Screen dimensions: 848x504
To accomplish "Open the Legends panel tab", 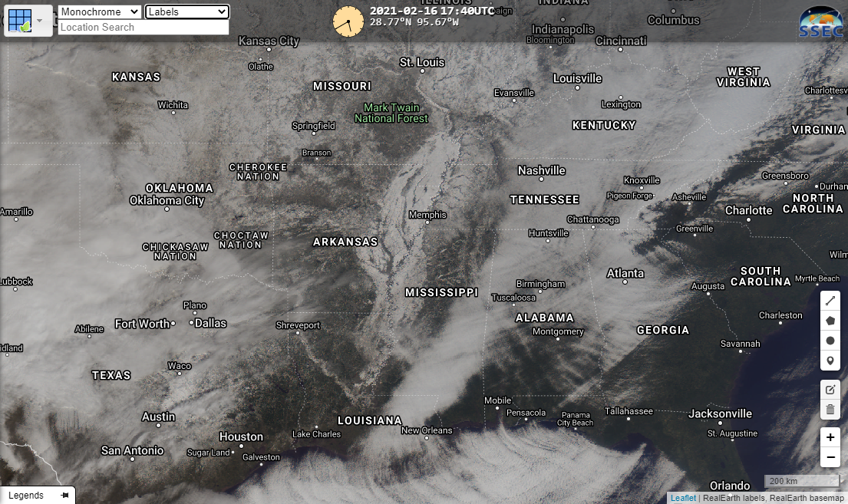I will [26, 496].
